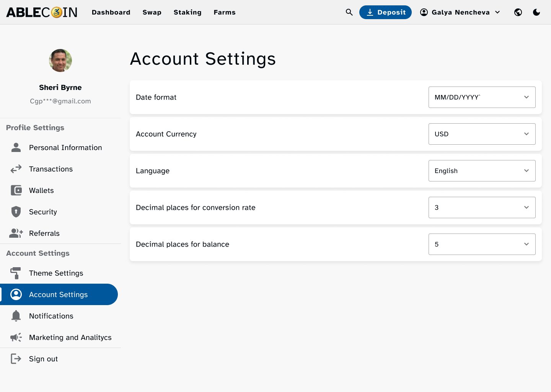Click the Personal Information person icon
Screen dimensions: 551x392
tap(16, 147)
